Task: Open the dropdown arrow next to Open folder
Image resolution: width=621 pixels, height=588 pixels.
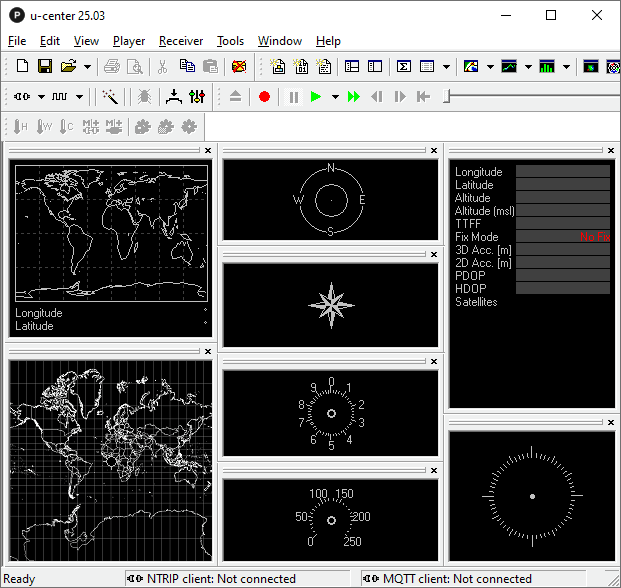Action: 88,67
